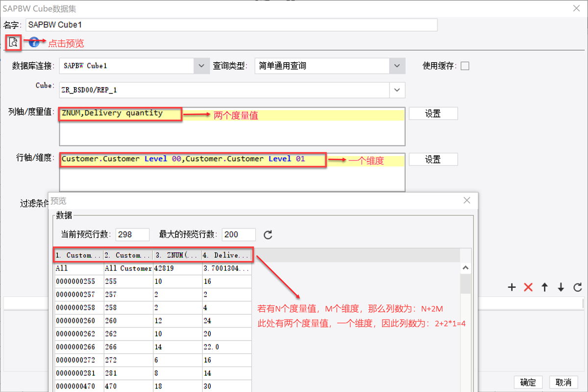Select row cell 0000000281

(x=79, y=373)
